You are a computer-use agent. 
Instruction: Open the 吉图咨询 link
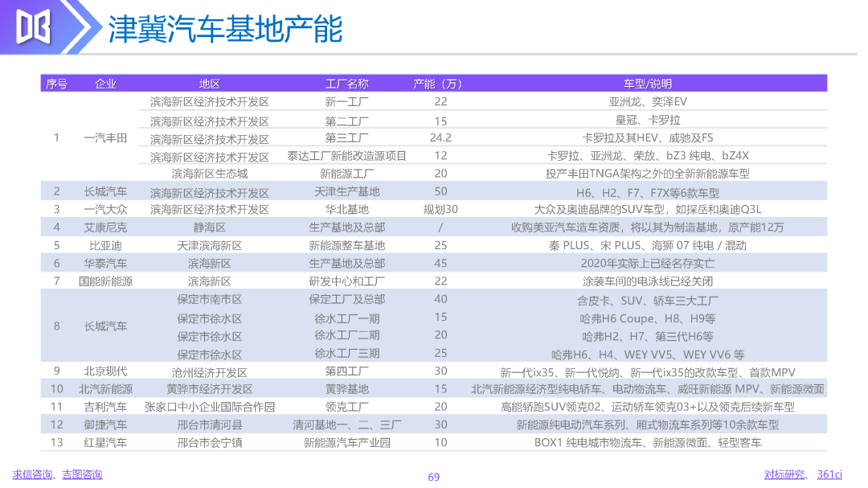pyautogui.click(x=82, y=474)
